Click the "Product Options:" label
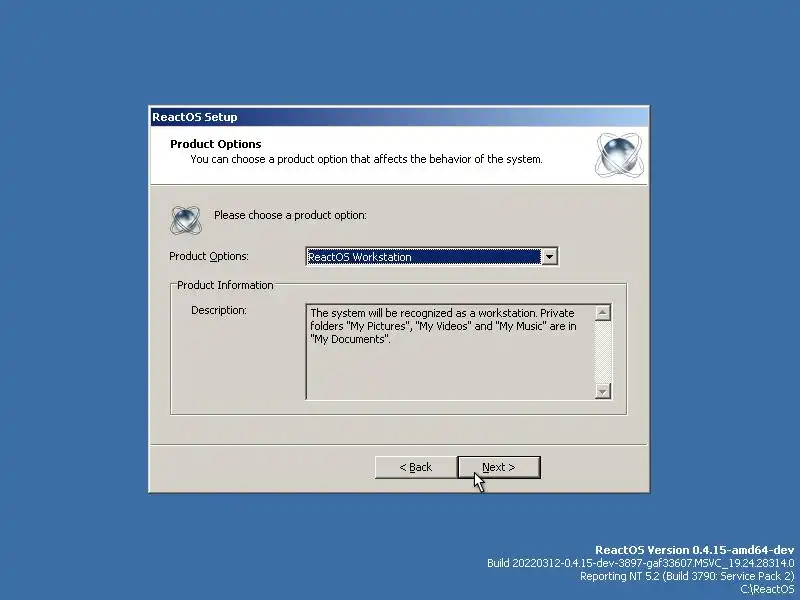 (209, 256)
